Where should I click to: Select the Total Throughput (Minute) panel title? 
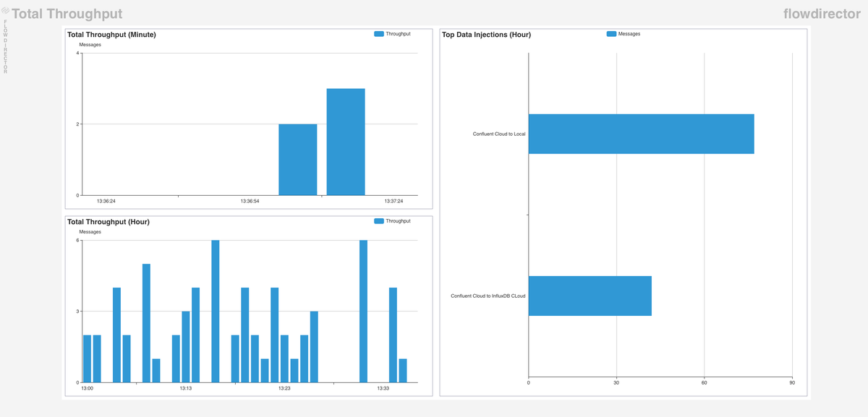(111, 35)
